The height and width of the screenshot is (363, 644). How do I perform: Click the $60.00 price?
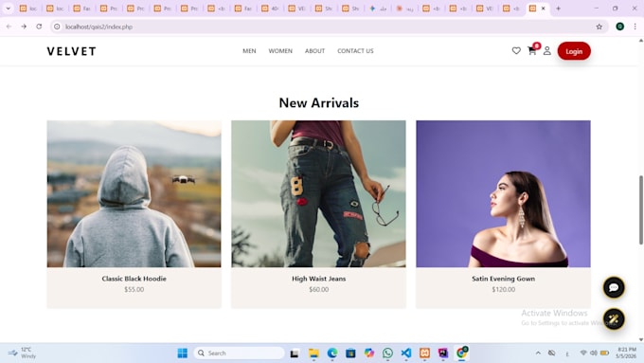pyautogui.click(x=319, y=289)
